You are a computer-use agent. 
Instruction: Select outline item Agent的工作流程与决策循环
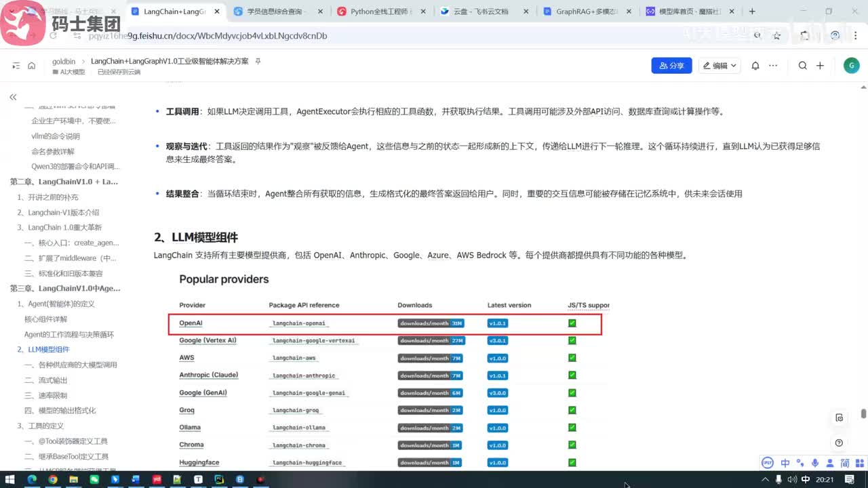tap(69, 334)
